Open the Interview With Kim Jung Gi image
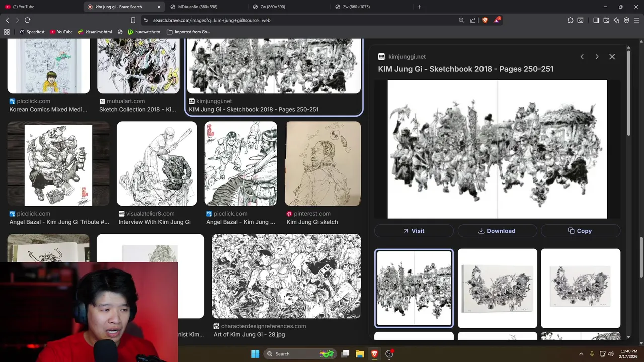The width and height of the screenshot is (644, 362). (x=156, y=163)
